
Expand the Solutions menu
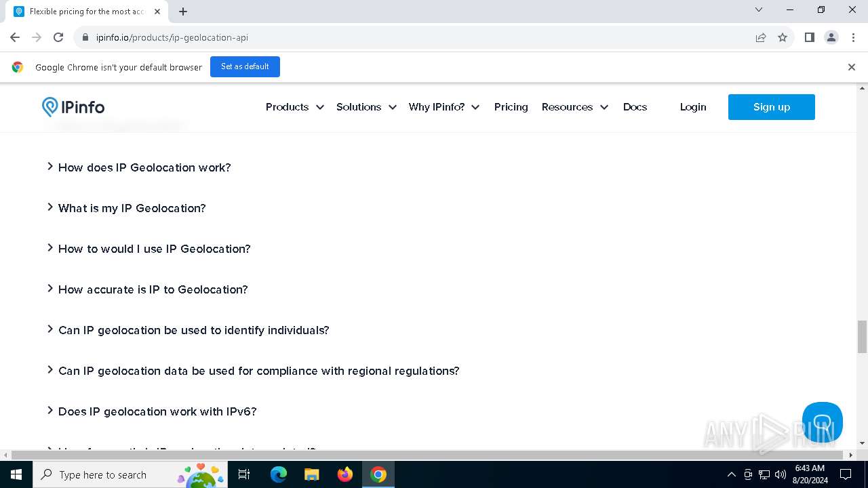pyautogui.click(x=366, y=107)
